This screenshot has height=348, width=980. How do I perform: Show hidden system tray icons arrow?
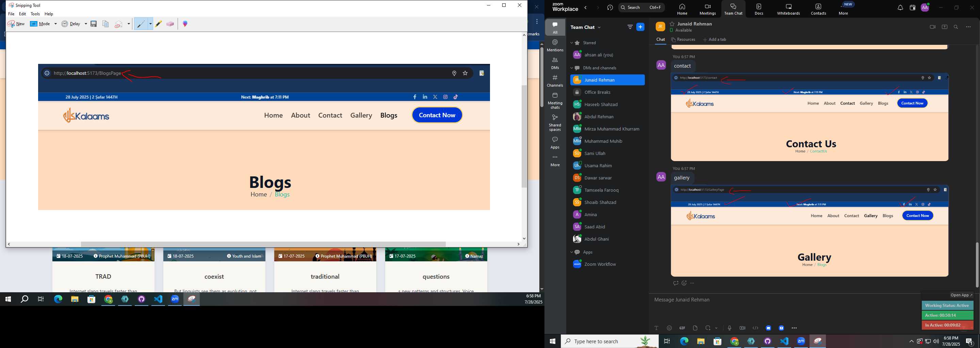(x=911, y=341)
